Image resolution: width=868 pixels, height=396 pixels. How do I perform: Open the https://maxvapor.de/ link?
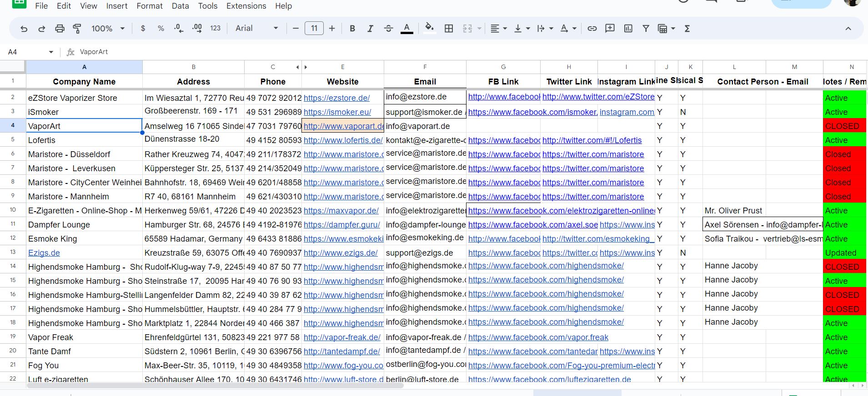(x=341, y=211)
